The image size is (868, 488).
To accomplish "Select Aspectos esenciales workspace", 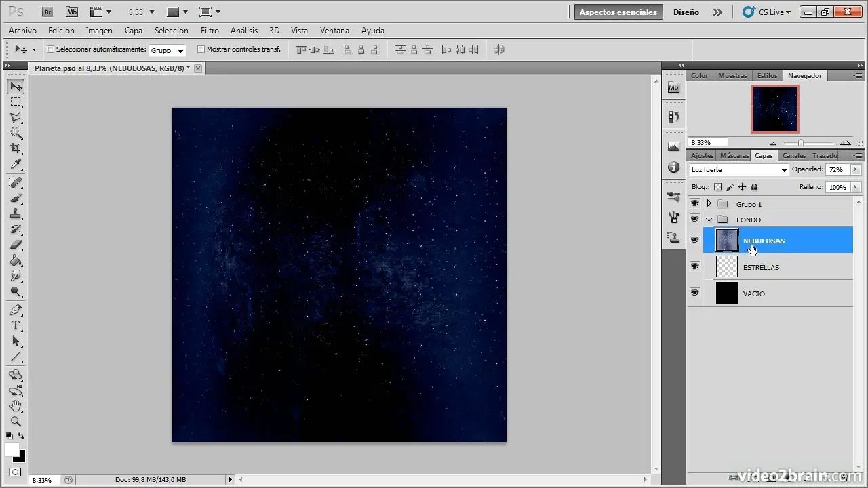I will tap(618, 12).
